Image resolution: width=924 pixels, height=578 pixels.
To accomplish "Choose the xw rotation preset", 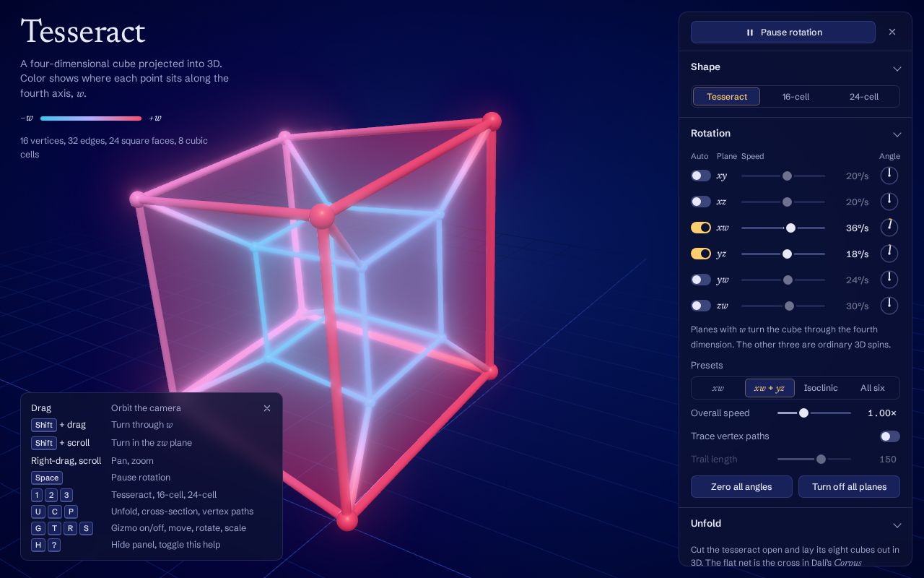I will pyautogui.click(x=718, y=388).
